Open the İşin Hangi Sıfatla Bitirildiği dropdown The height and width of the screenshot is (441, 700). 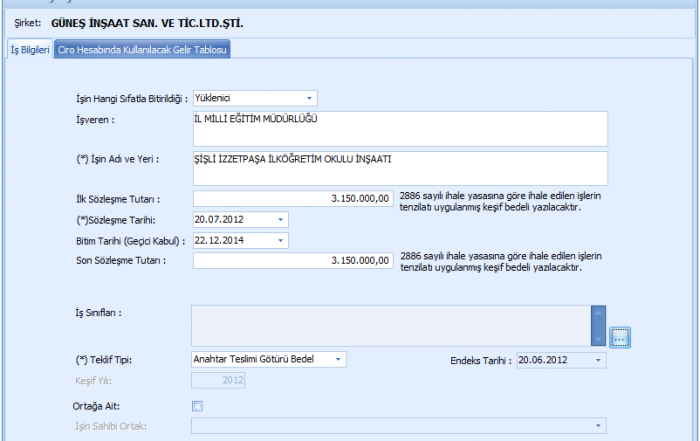[309, 99]
